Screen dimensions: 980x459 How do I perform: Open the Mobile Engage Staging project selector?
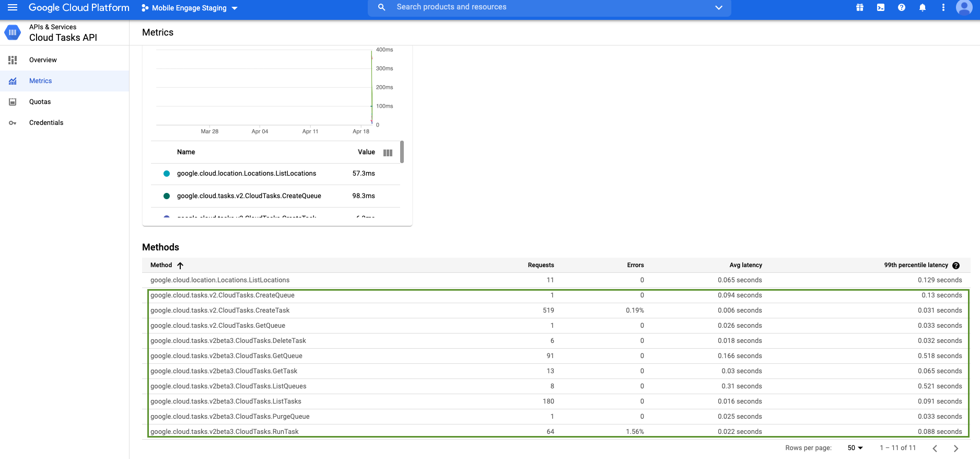[x=189, y=8]
